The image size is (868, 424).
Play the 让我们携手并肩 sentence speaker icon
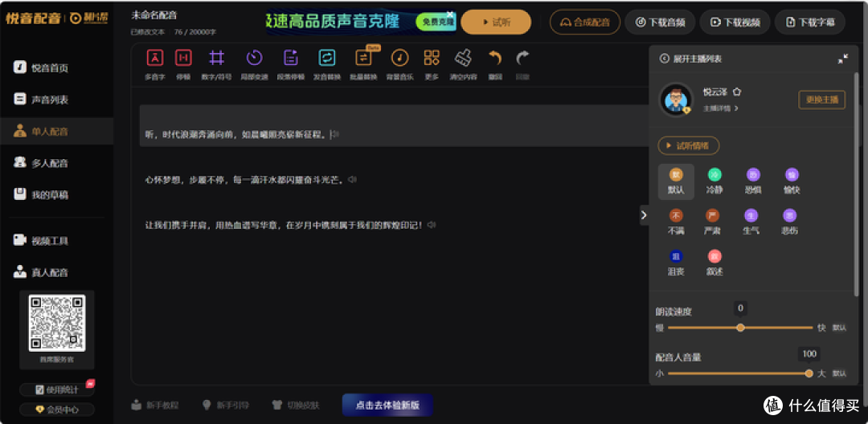(432, 225)
